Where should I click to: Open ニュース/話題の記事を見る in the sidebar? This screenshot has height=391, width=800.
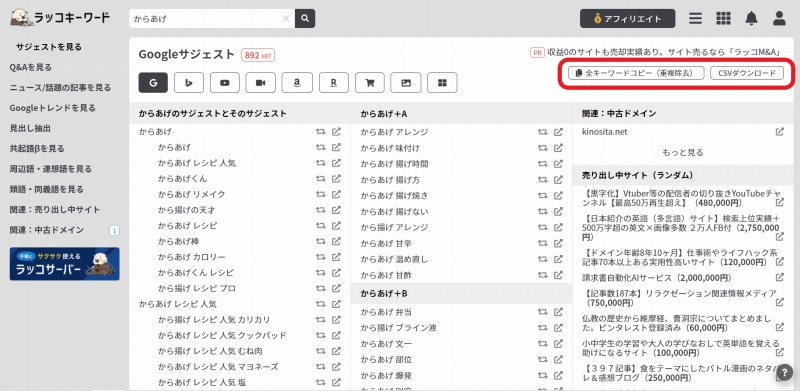(60, 88)
